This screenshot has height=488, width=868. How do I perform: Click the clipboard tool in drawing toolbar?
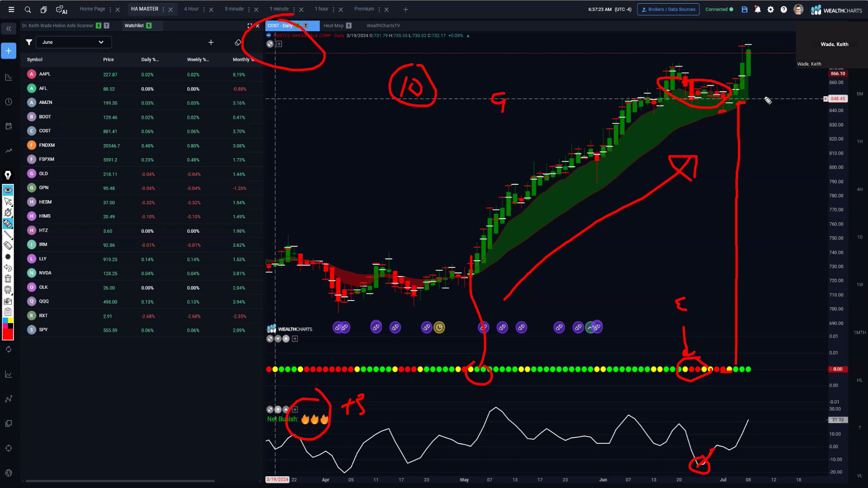(x=8, y=312)
